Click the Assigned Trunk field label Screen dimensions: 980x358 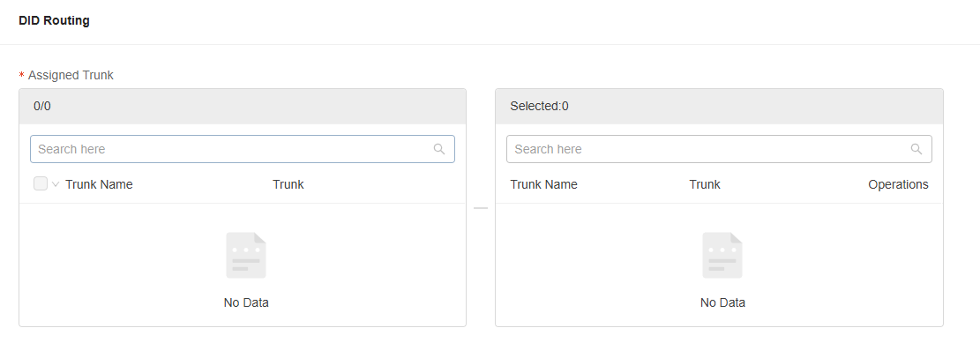(x=71, y=75)
